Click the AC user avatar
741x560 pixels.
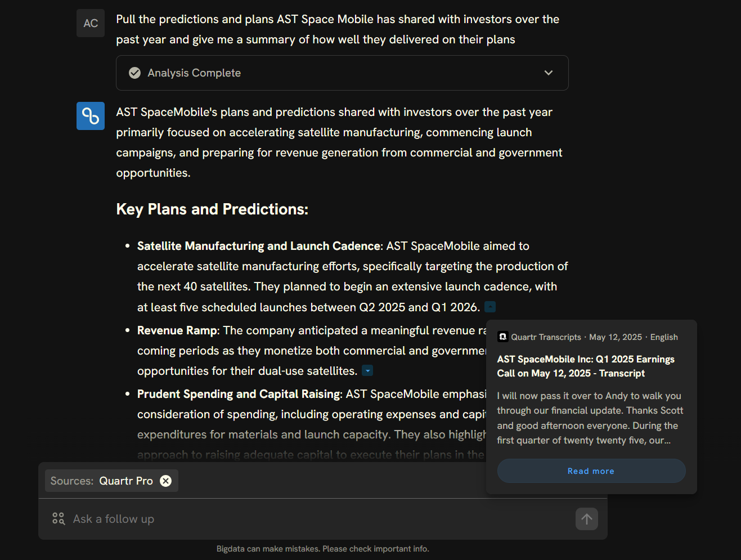[91, 23]
